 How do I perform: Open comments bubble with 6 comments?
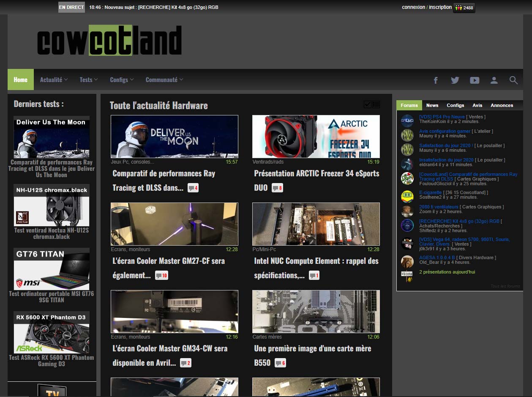280,363
